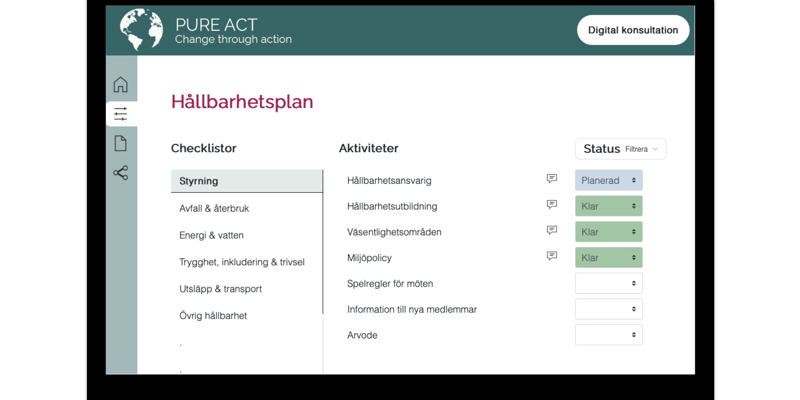The width and height of the screenshot is (800, 400).
Task: Open the document icon in sidebar
Action: [121, 144]
